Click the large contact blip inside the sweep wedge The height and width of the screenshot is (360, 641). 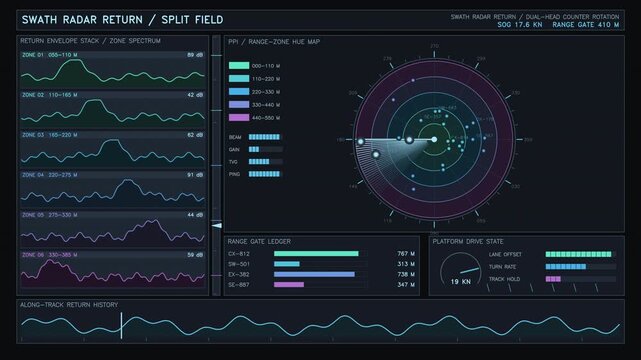[376, 154]
